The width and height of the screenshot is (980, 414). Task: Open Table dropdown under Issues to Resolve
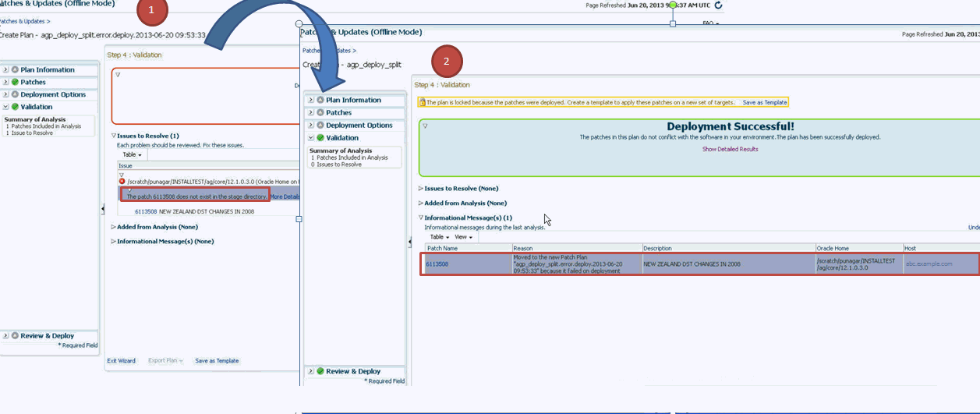click(133, 155)
